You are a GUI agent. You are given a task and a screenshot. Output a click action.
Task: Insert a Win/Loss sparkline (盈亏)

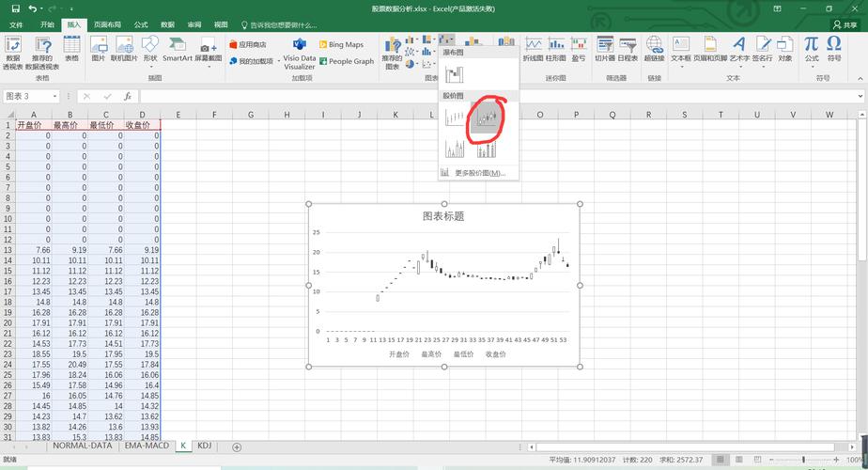pyautogui.click(x=579, y=49)
